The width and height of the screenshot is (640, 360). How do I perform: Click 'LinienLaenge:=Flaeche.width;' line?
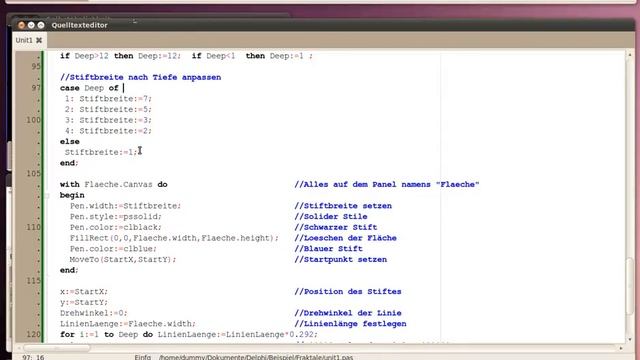(128, 324)
